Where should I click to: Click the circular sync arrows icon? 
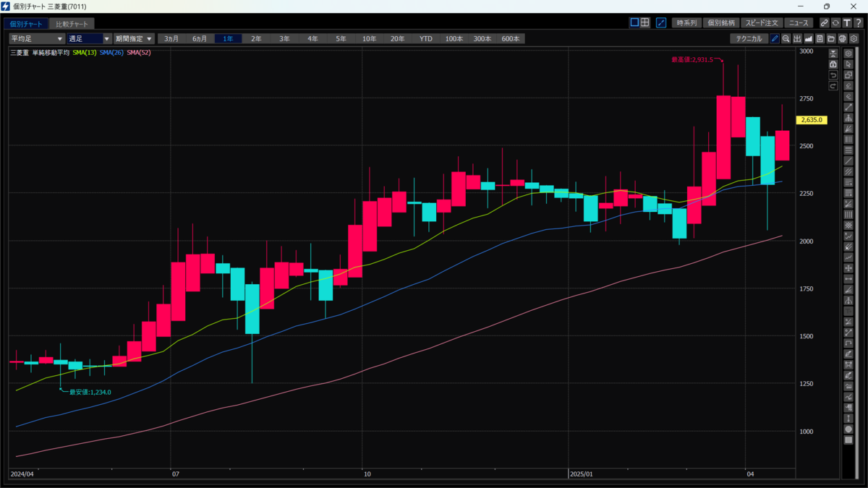[x=835, y=22]
